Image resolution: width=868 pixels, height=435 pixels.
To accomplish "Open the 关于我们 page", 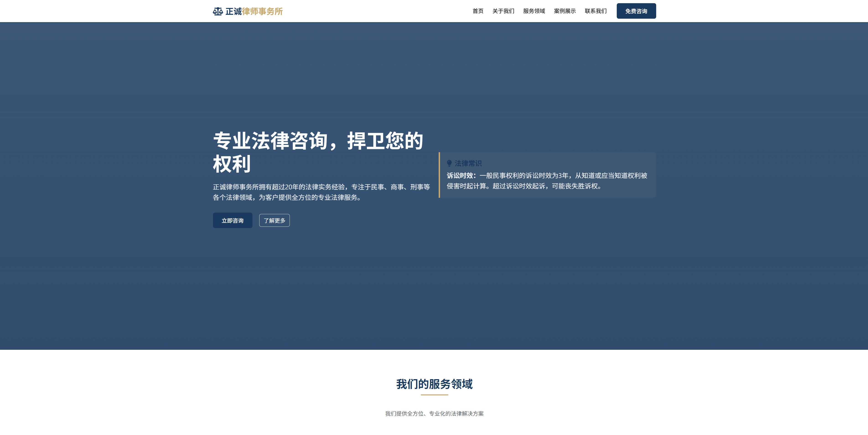I will coord(503,11).
